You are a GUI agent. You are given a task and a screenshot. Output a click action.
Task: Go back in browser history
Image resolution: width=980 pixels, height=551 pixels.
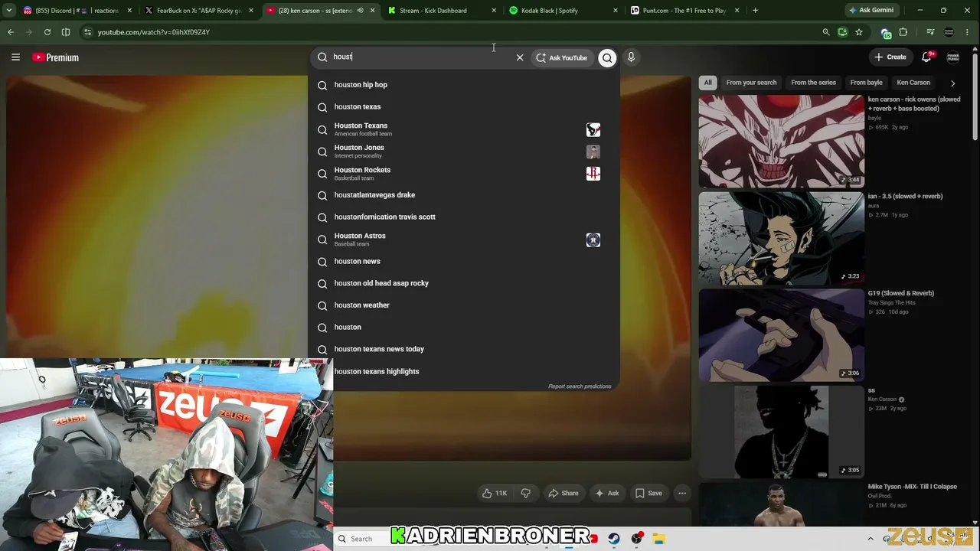pyautogui.click(x=11, y=32)
